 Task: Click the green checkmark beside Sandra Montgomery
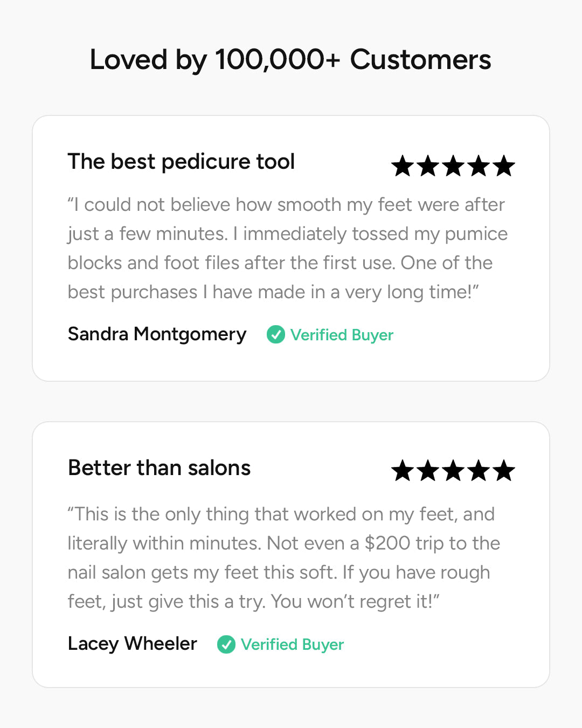[x=275, y=334]
